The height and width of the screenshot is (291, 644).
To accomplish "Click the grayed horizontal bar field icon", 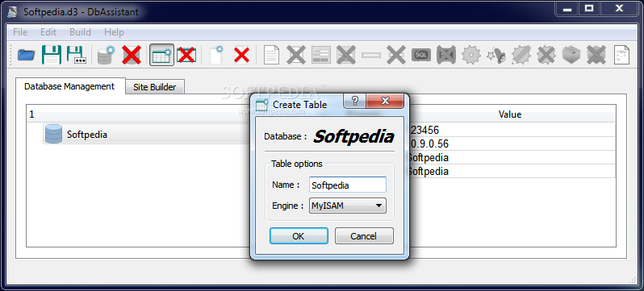I will tap(371, 55).
